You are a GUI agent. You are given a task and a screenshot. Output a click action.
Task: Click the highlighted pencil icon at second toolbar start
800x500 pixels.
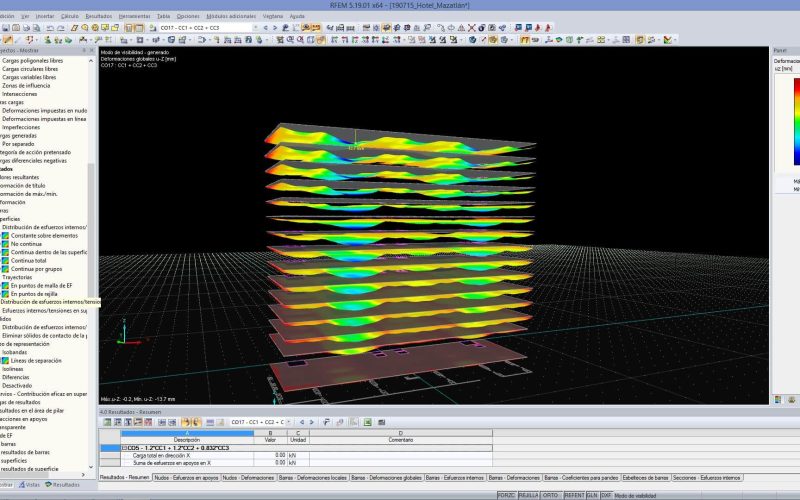[8, 39]
